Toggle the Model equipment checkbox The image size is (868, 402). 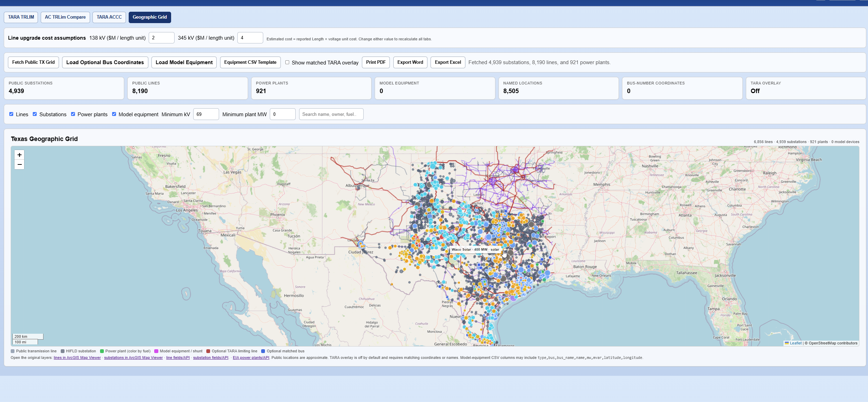pos(114,114)
